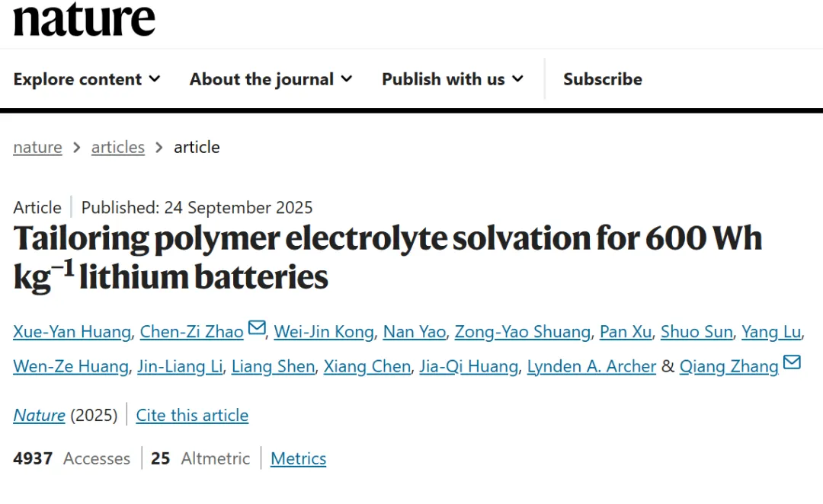Expand the Explore content menu

click(87, 79)
